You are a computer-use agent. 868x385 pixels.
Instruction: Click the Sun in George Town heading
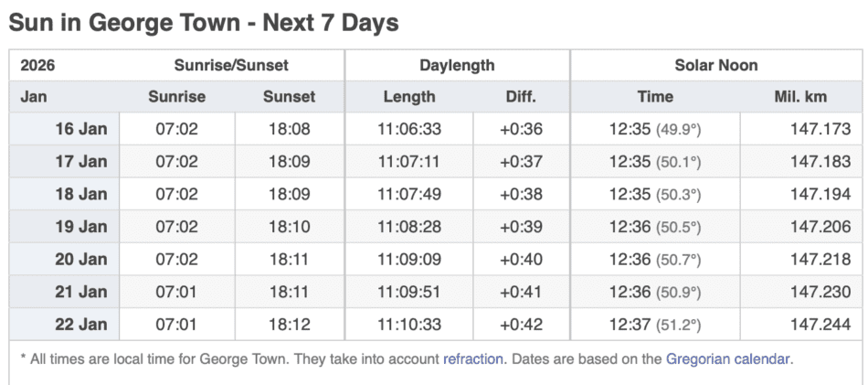204,23
